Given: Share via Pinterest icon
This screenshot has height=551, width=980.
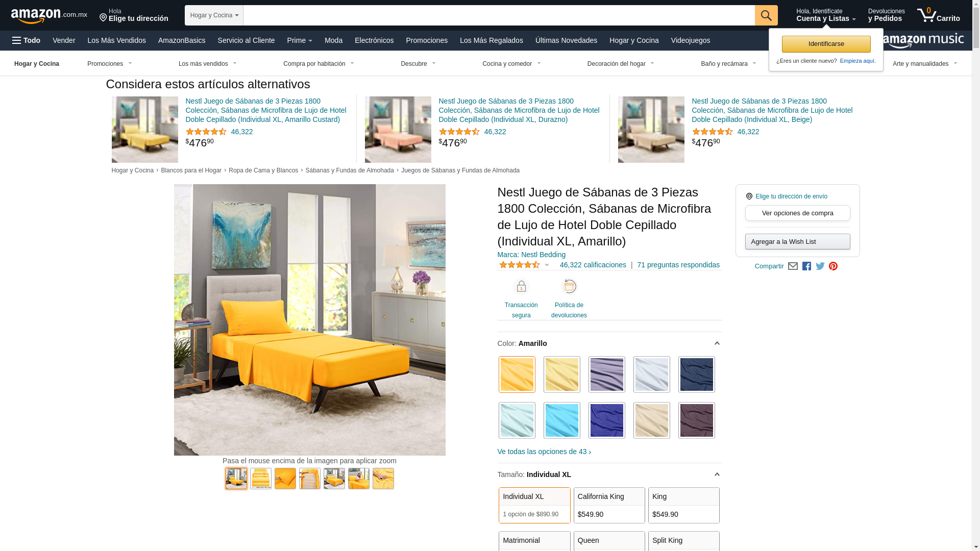Looking at the screenshot, I should pos(834,266).
